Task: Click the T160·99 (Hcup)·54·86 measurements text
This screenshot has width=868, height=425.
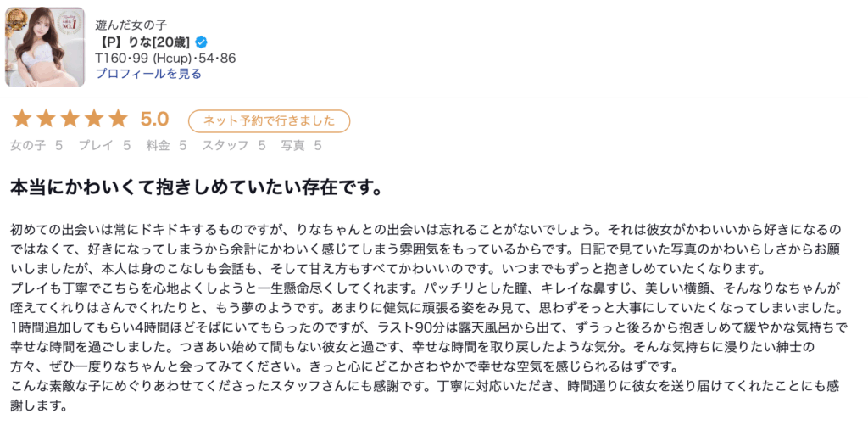Action: coord(165,59)
